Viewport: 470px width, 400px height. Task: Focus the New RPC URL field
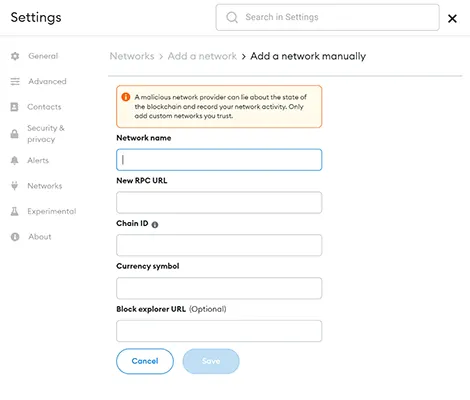pyautogui.click(x=219, y=202)
